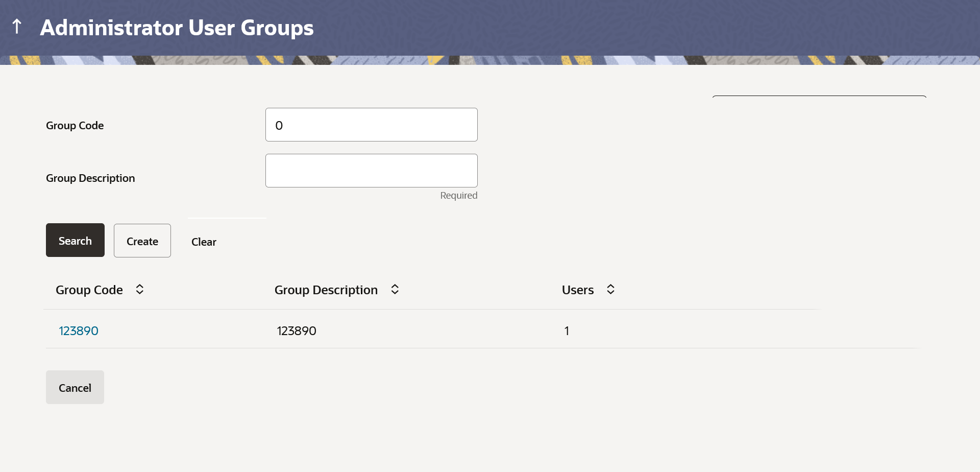The height and width of the screenshot is (472, 980).
Task: Clear the search form
Action: pos(204,242)
